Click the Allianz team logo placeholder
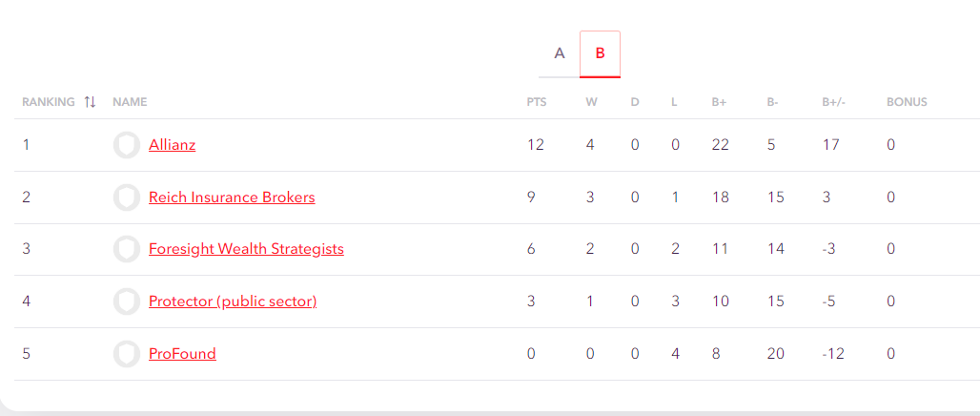 pyautogui.click(x=126, y=145)
